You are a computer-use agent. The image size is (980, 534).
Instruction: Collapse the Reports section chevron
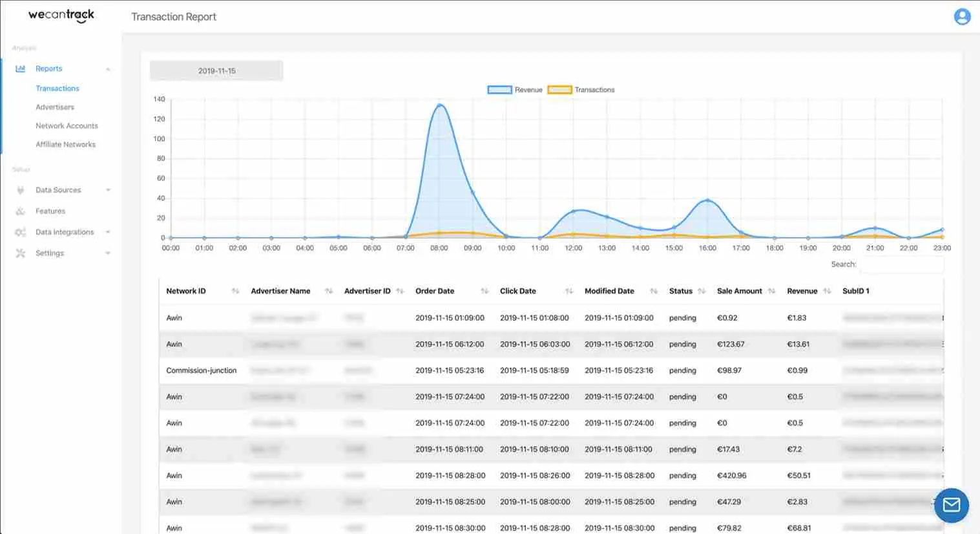[107, 69]
